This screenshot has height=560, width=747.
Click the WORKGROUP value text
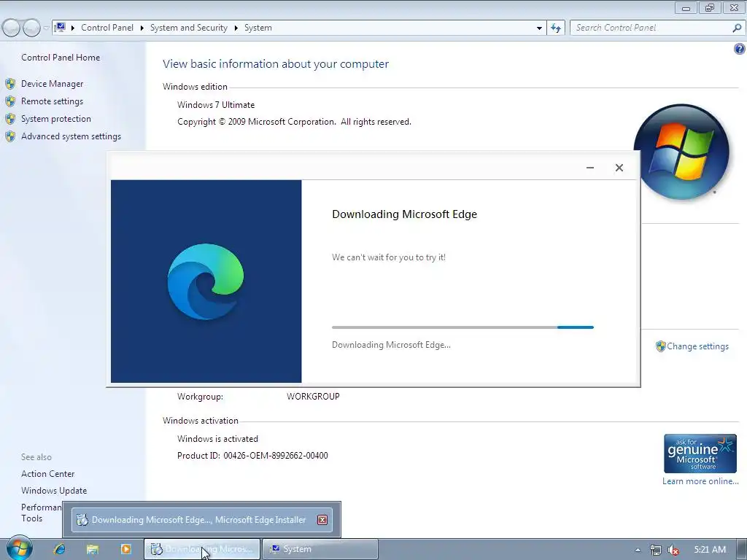[313, 396]
